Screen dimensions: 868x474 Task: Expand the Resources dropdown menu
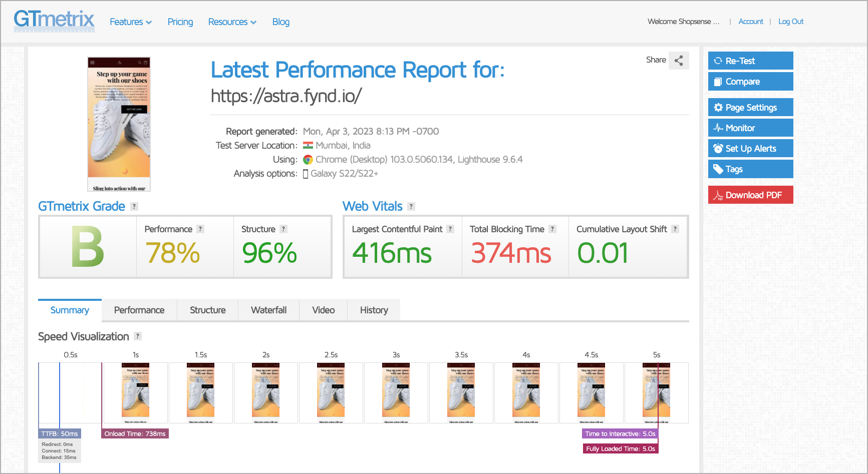(x=232, y=22)
